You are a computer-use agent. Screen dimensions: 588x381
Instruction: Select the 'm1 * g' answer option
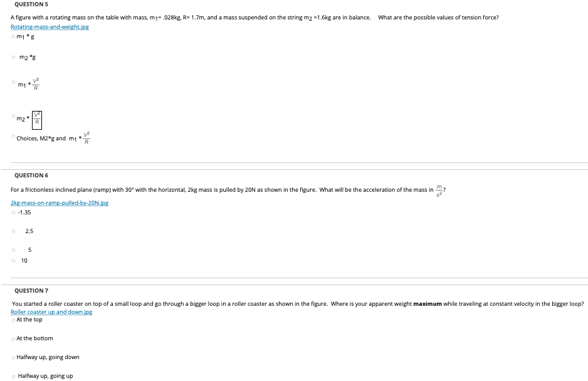point(14,36)
